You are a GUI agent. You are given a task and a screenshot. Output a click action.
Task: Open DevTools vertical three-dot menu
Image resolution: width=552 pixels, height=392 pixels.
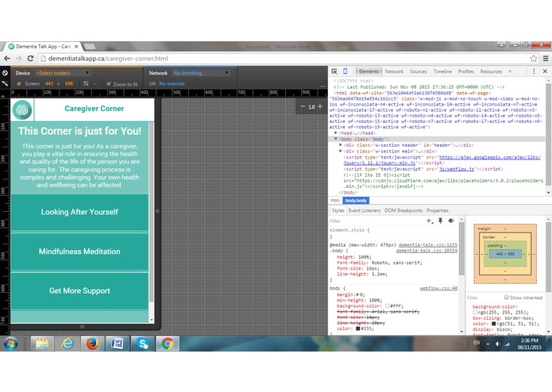(x=534, y=71)
